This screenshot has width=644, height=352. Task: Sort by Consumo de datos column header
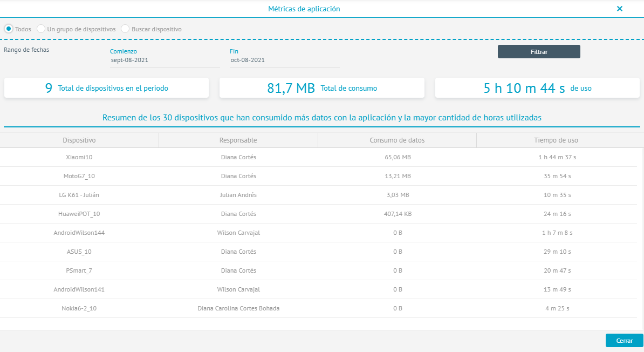pyautogui.click(x=397, y=140)
